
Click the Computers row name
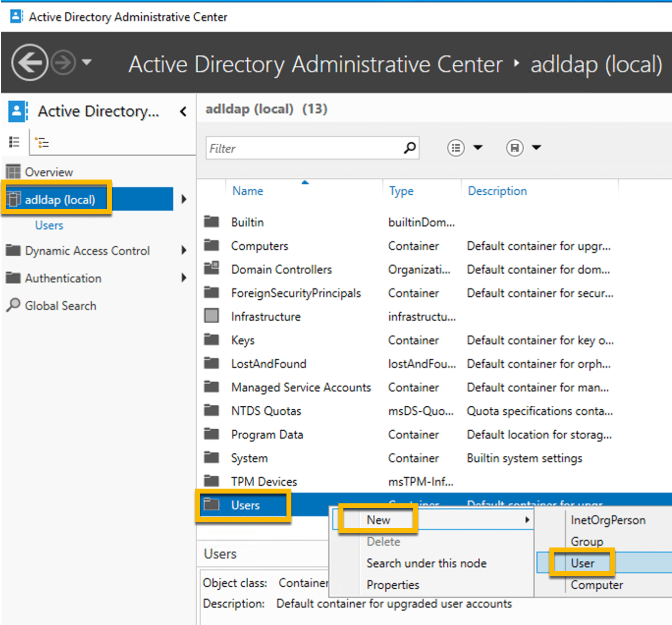pos(259,246)
